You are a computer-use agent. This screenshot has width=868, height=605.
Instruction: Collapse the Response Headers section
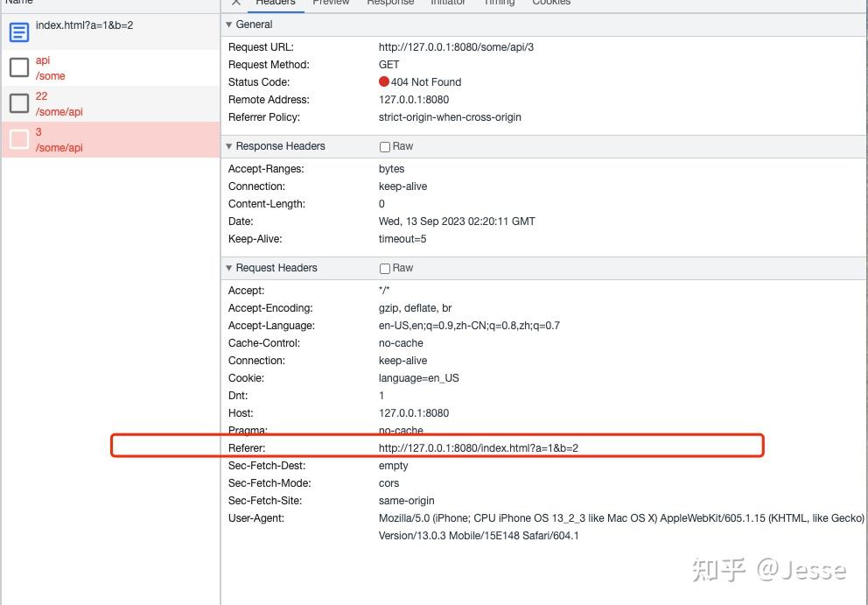[229, 146]
